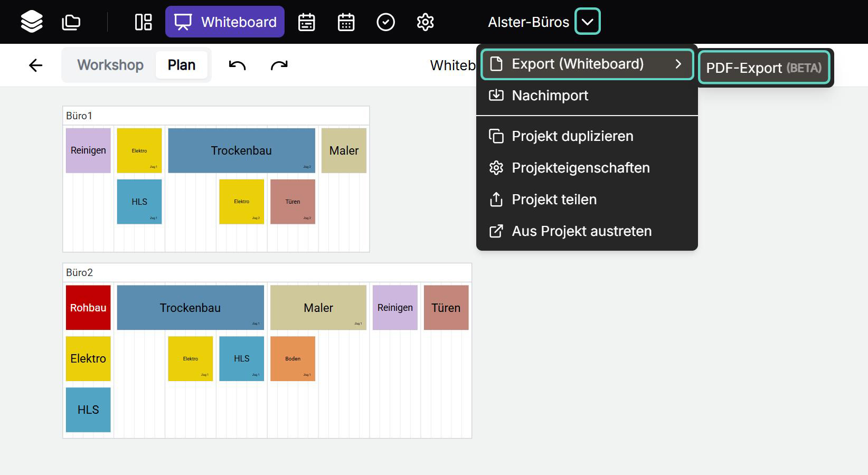Click the Whiteboard button

coord(225,22)
